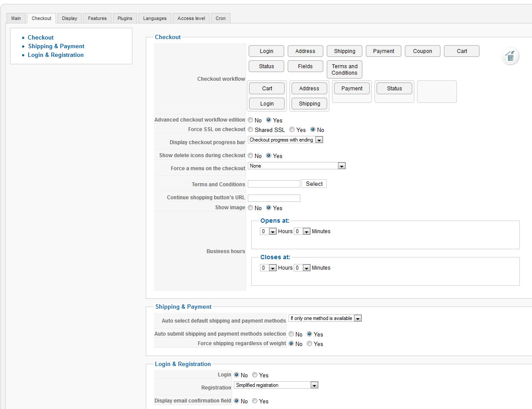Choose Shared SSL for Force SSL on checkout
The image size is (532, 409).
250,130
